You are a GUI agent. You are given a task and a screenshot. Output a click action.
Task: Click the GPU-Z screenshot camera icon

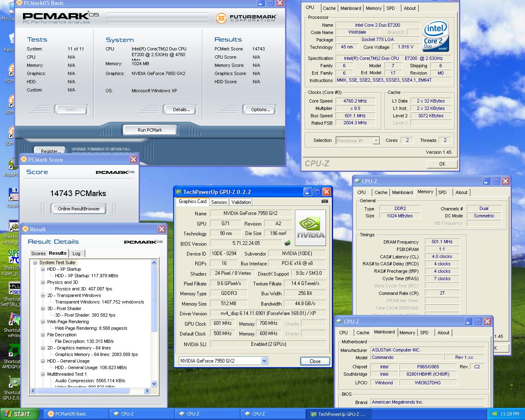pyautogui.click(x=324, y=201)
